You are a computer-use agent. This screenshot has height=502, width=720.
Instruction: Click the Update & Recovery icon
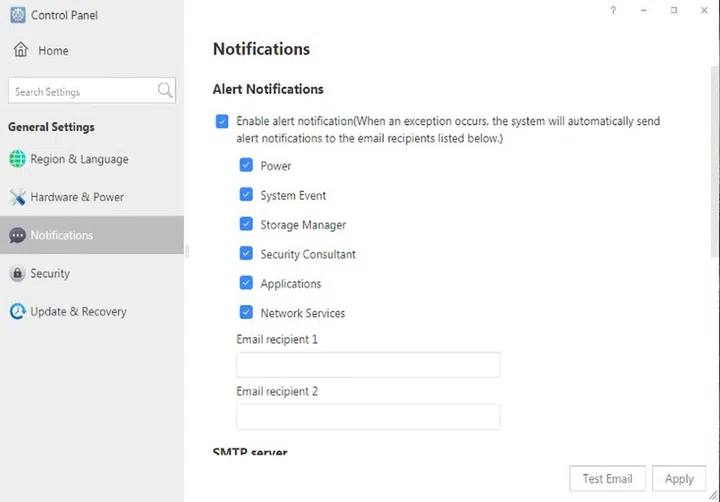click(x=17, y=311)
